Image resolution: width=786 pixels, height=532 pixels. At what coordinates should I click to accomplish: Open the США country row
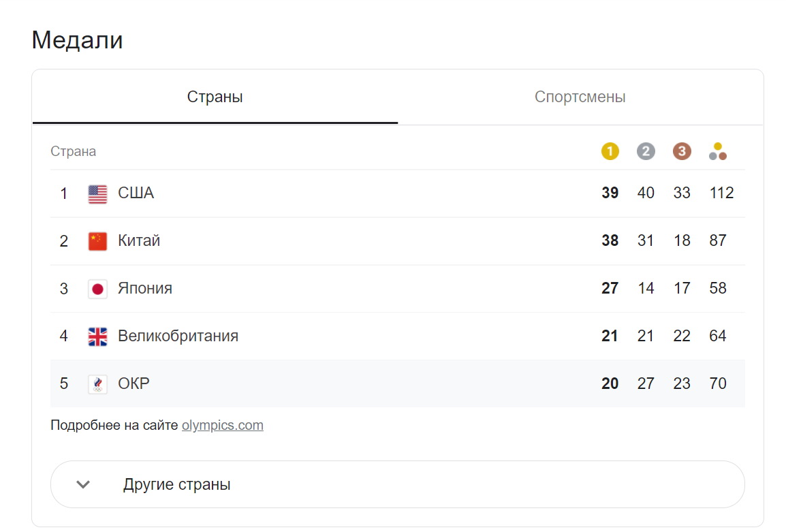[398, 193]
